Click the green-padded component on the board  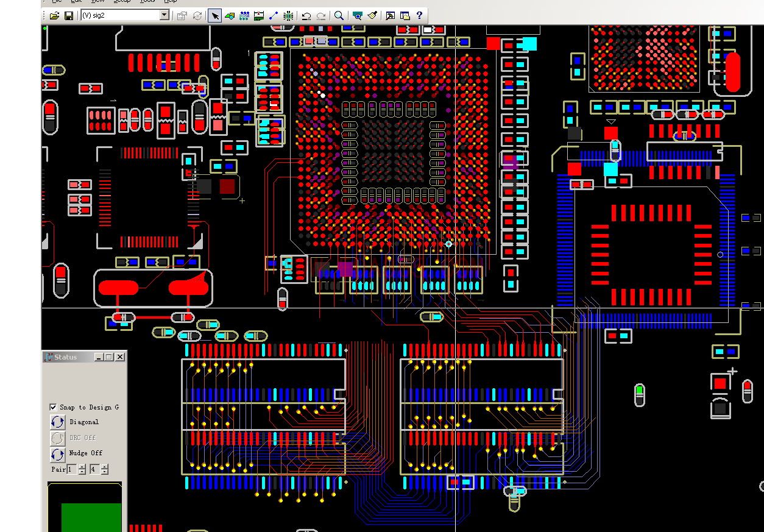pyautogui.click(x=639, y=394)
